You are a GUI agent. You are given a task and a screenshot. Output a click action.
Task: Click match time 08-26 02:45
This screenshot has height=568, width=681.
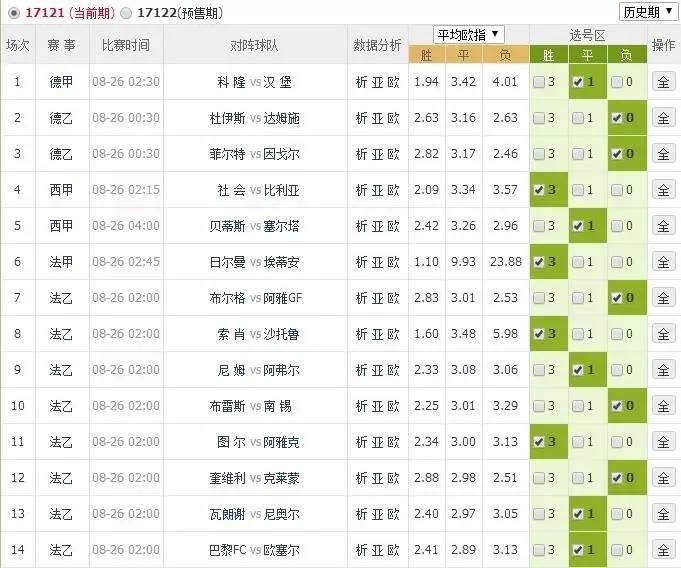click(126, 262)
